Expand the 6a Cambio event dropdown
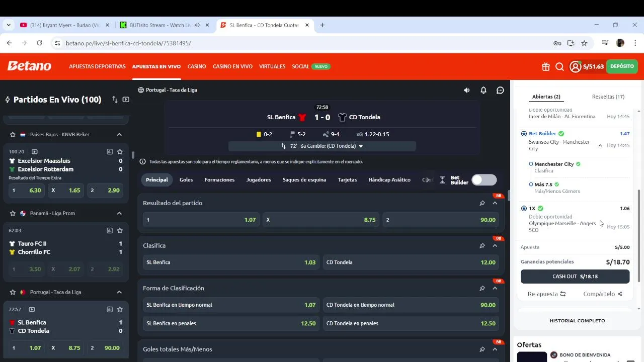The image size is (644, 362). [322, 146]
